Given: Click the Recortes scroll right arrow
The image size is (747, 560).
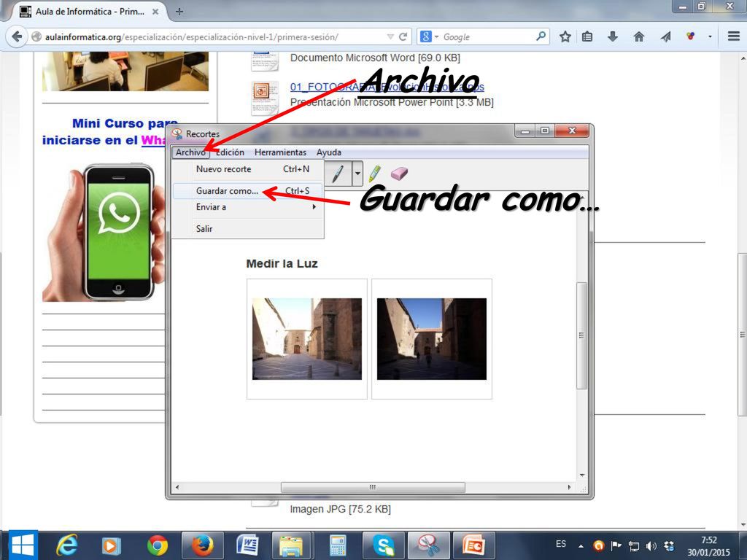Looking at the screenshot, I should pyautogui.click(x=569, y=487).
